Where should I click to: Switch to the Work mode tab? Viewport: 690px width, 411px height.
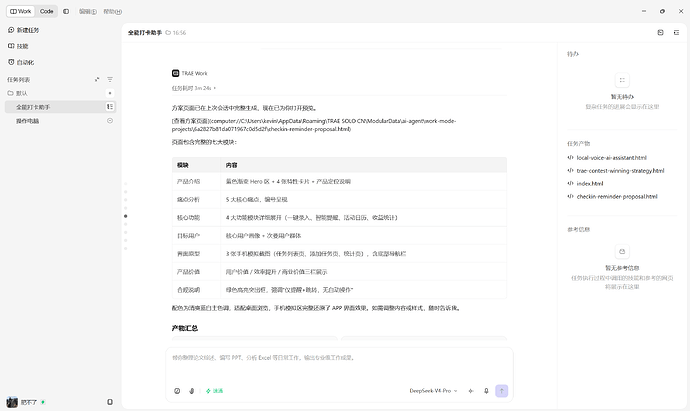click(x=21, y=11)
